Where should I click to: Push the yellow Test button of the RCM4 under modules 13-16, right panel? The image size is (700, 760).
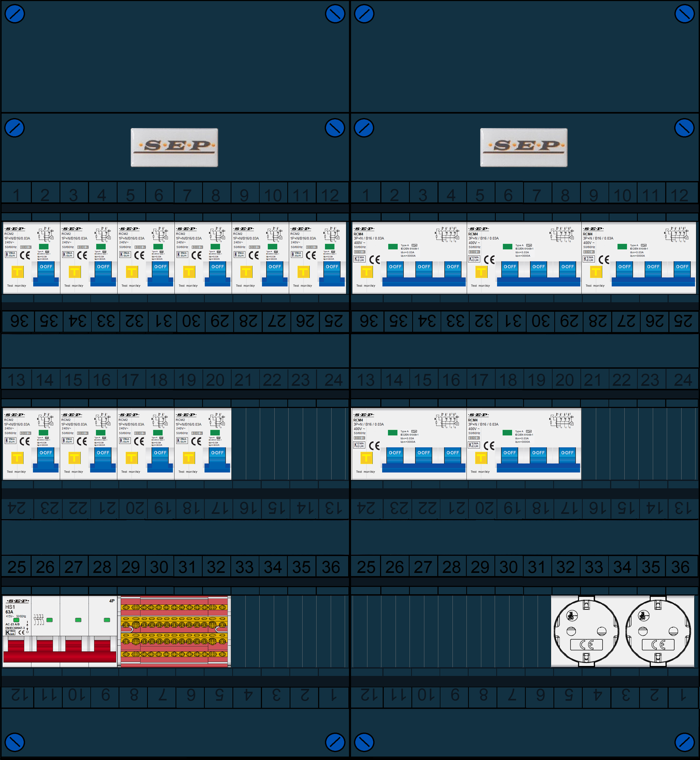coord(366,457)
